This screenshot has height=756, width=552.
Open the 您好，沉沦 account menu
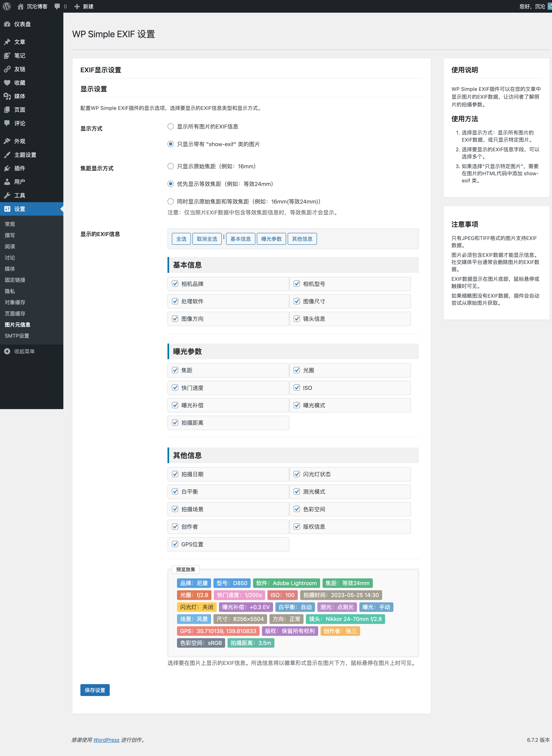[531, 6]
